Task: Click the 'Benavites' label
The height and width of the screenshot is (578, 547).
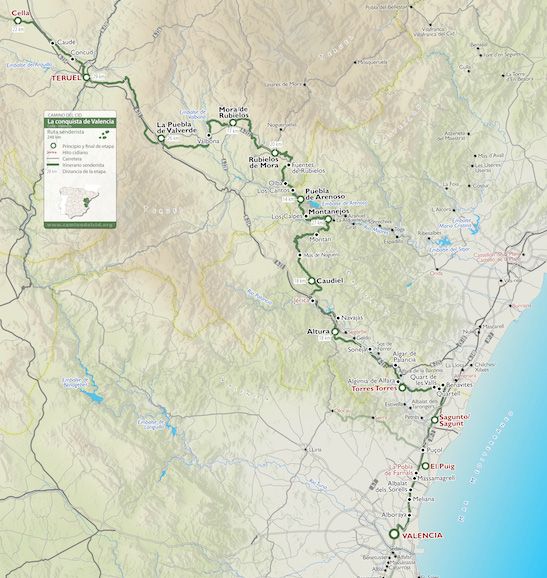Action: tap(459, 385)
